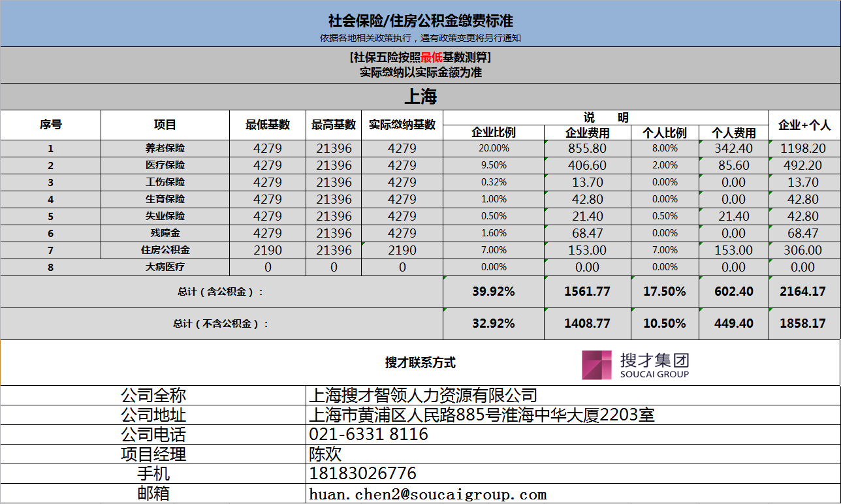Click the 个人费用 sub-header

click(733, 133)
